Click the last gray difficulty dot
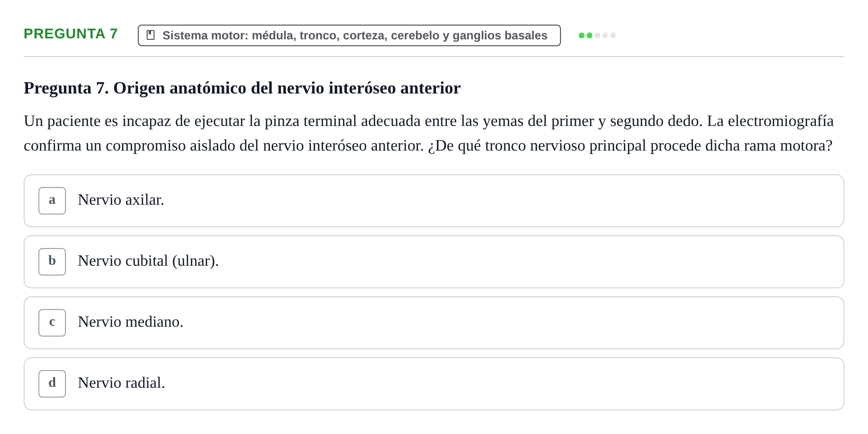Image resolution: width=868 pixels, height=434 pixels. click(613, 35)
